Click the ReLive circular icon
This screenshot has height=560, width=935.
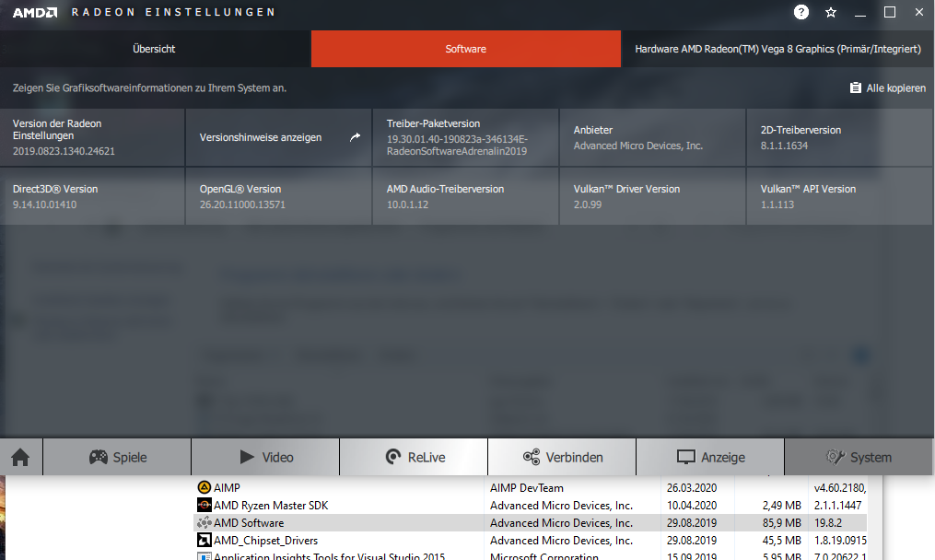click(x=393, y=458)
